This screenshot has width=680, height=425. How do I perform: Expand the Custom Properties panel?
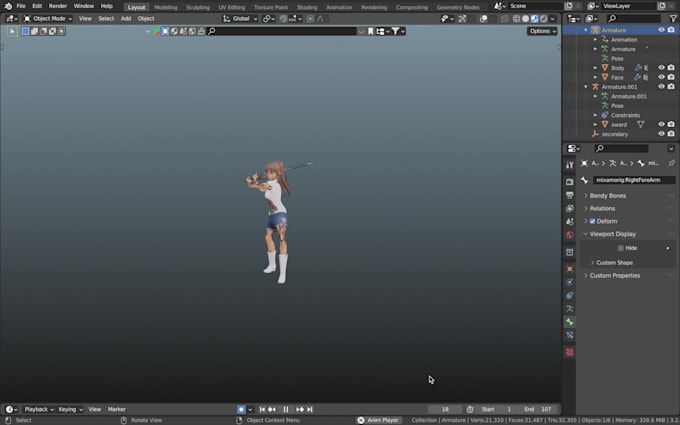coord(615,276)
